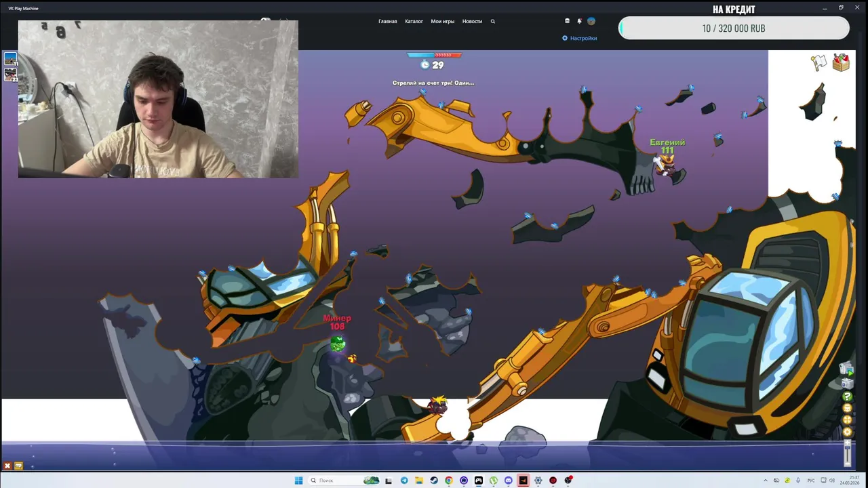Image resolution: width=868 pixels, height=488 pixels.
Task: Click the Поиск taskbar search field
Action: (x=344, y=481)
